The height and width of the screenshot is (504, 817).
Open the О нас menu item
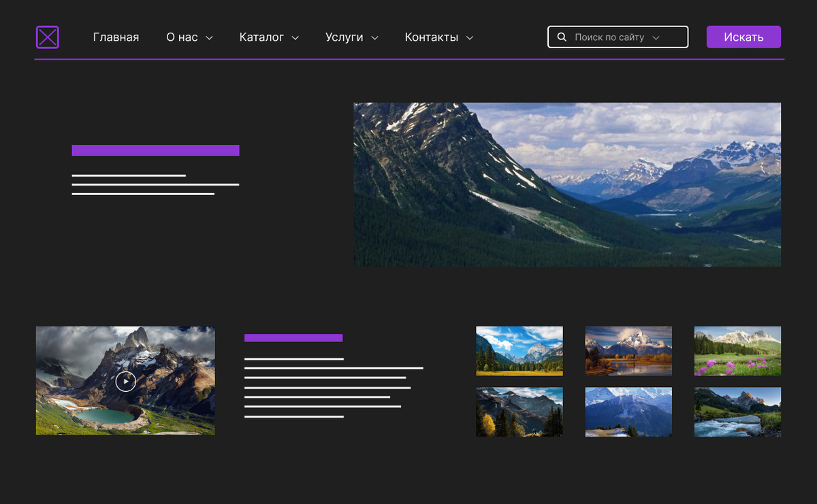pos(182,37)
